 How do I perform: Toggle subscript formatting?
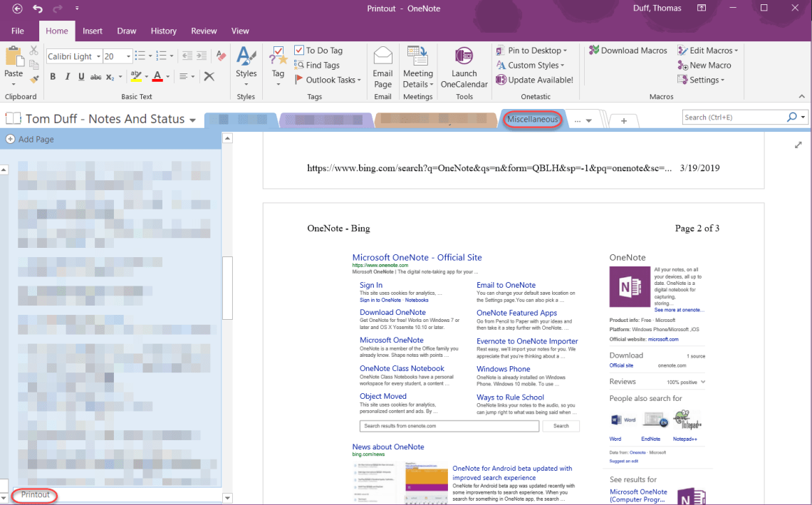(x=110, y=76)
